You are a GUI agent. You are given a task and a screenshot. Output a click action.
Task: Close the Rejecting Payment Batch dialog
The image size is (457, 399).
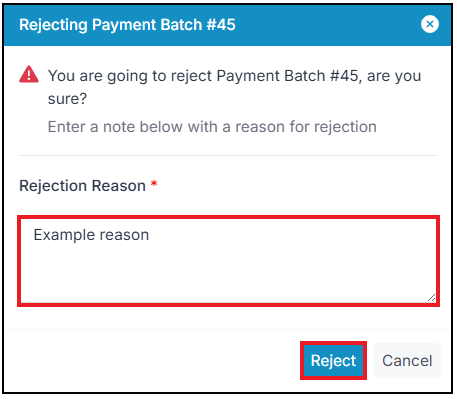pos(430,24)
